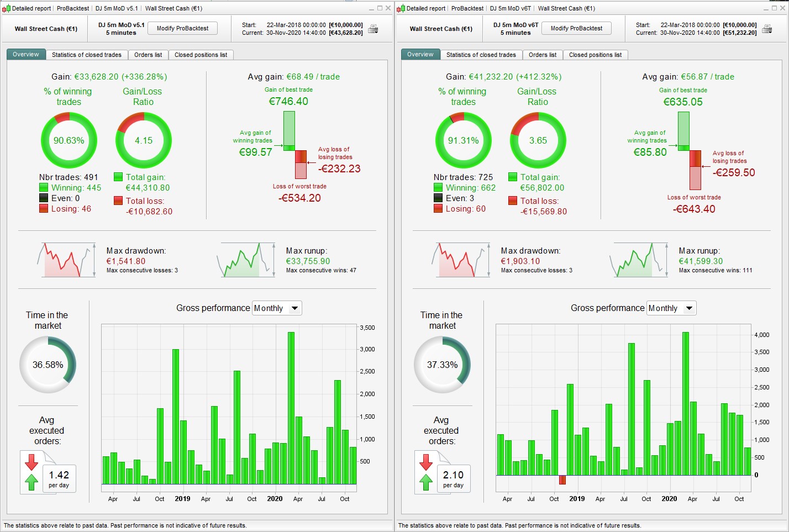Click the black Even swatch beside Even: 3

tap(438, 198)
